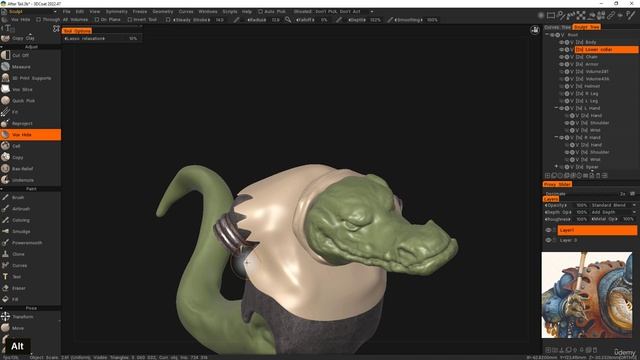This screenshot has height=360, width=640.
Task: Select the Eraser tool
Action: pos(31,288)
